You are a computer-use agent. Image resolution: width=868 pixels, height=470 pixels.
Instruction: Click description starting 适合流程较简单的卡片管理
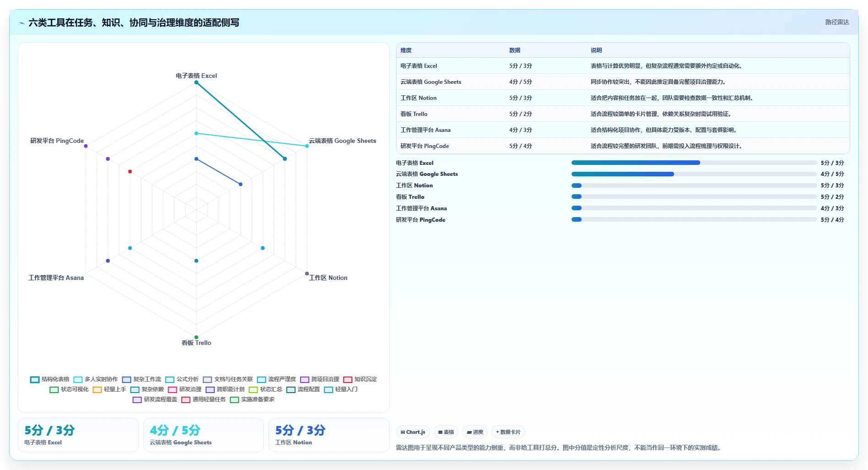[x=661, y=114]
